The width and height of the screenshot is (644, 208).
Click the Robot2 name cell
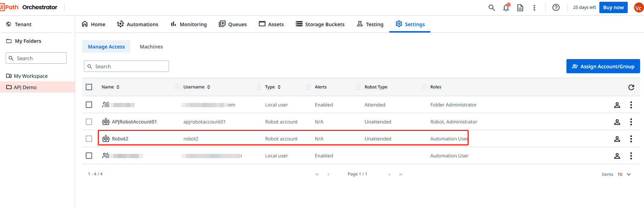click(120, 139)
